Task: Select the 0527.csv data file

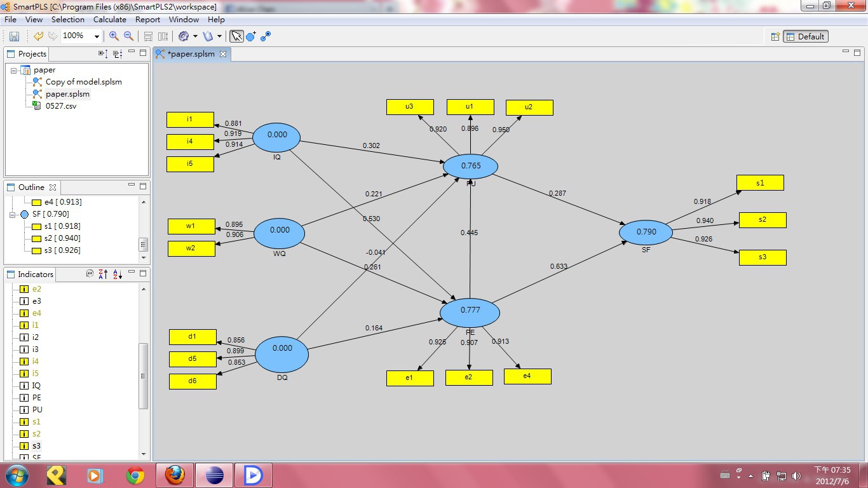Action: [60, 106]
